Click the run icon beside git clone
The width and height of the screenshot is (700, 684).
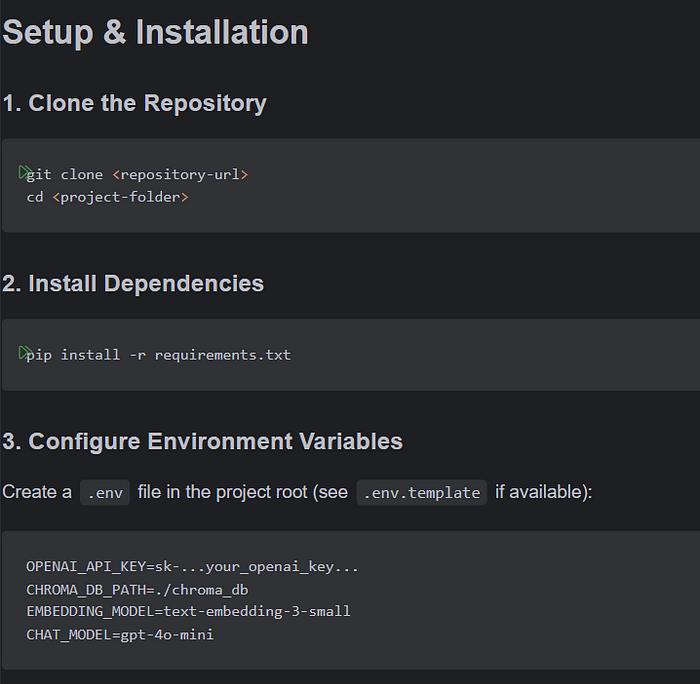pyautogui.click(x=25, y=173)
